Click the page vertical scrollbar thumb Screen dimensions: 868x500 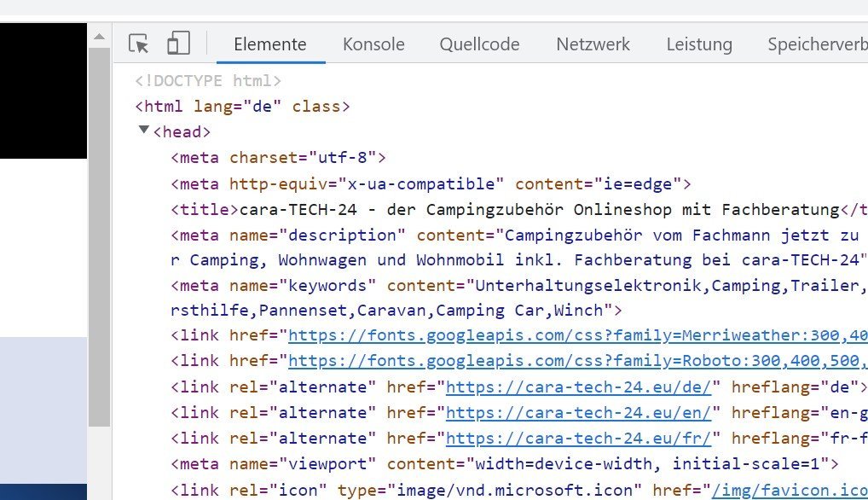pos(100,237)
